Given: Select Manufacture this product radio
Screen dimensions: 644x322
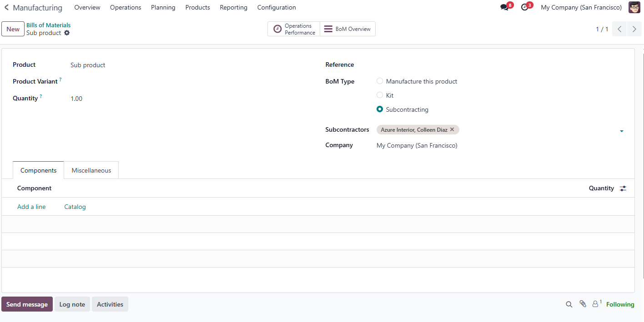Looking at the screenshot, I should [x=380, y=81].
